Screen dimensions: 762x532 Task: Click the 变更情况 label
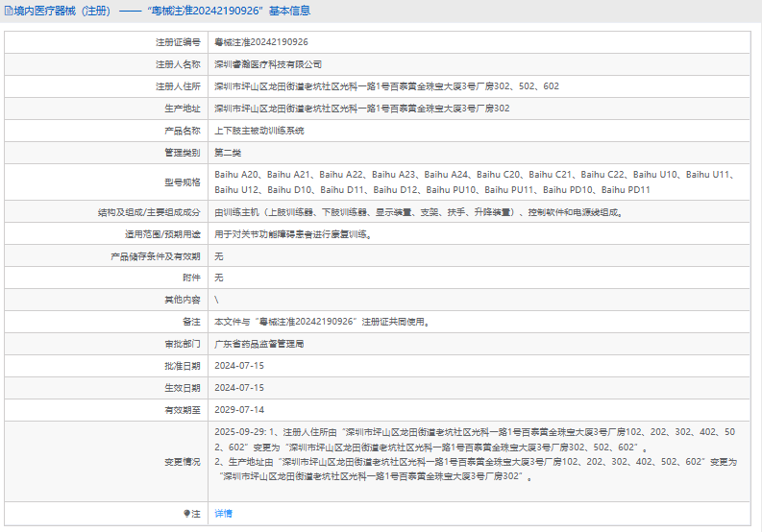tap(183, 462)
